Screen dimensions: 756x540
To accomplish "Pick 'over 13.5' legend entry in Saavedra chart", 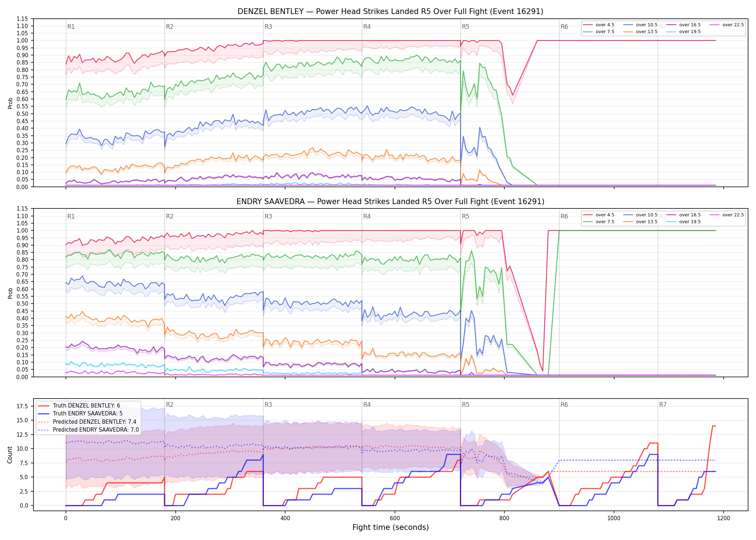I will [640, 222].
